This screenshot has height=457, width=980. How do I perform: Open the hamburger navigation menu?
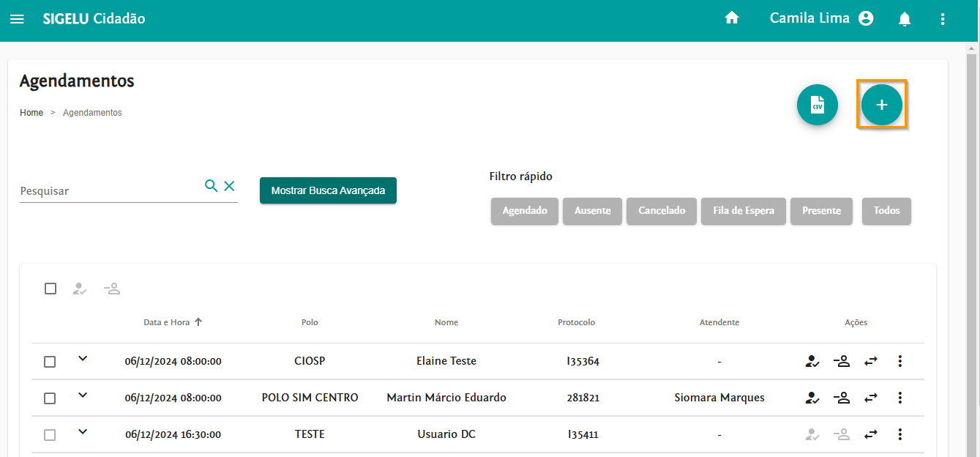coord(17,19)
